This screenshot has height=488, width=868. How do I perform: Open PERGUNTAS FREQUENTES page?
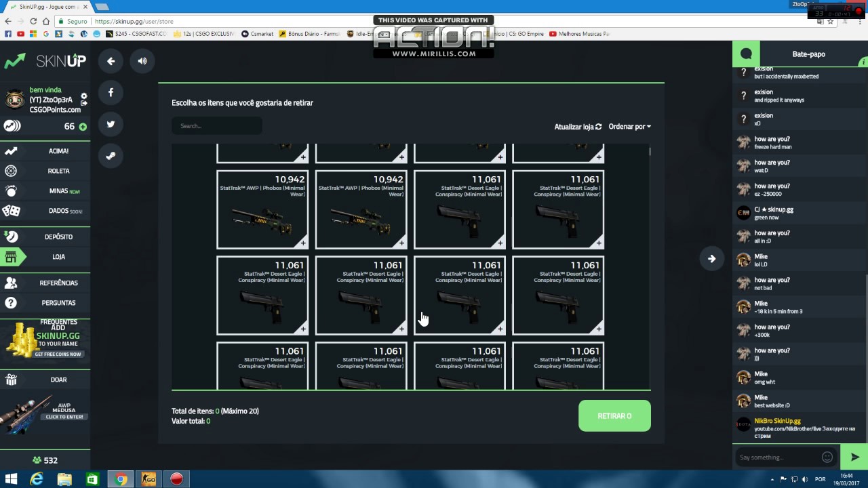click(x=45, y=303)
